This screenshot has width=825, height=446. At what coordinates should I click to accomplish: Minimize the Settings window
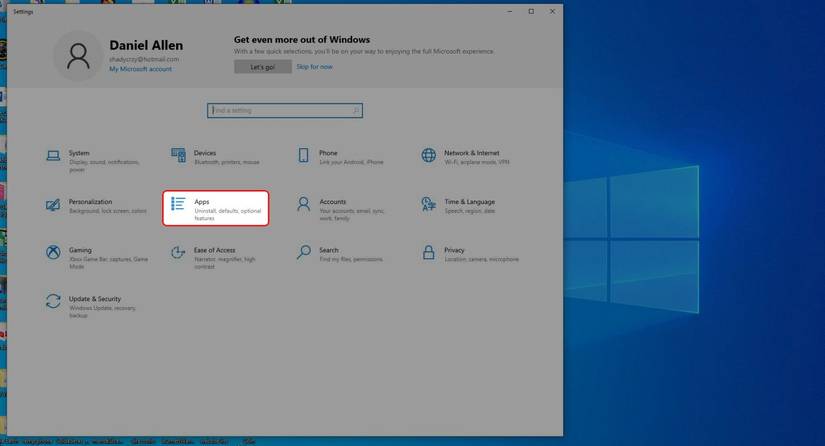point(510,11)
